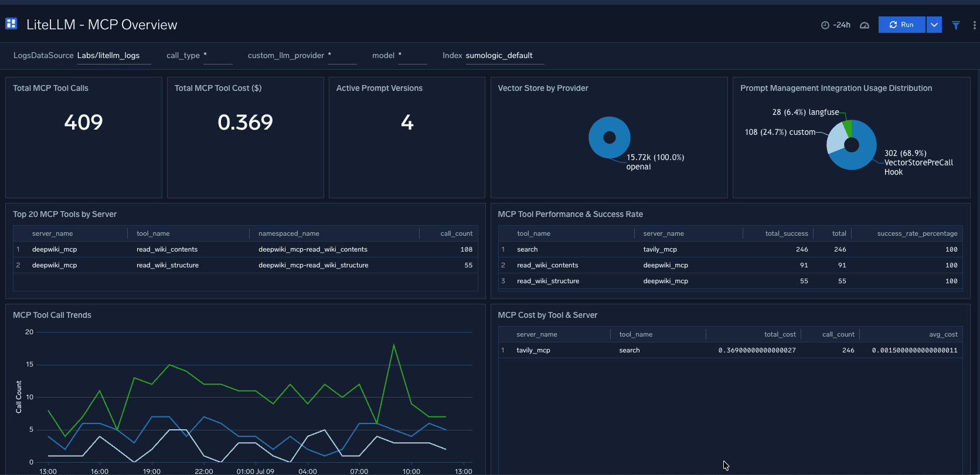980x475 pixels.
Task: Click the model filter field
Action: (x=412, y=56)
